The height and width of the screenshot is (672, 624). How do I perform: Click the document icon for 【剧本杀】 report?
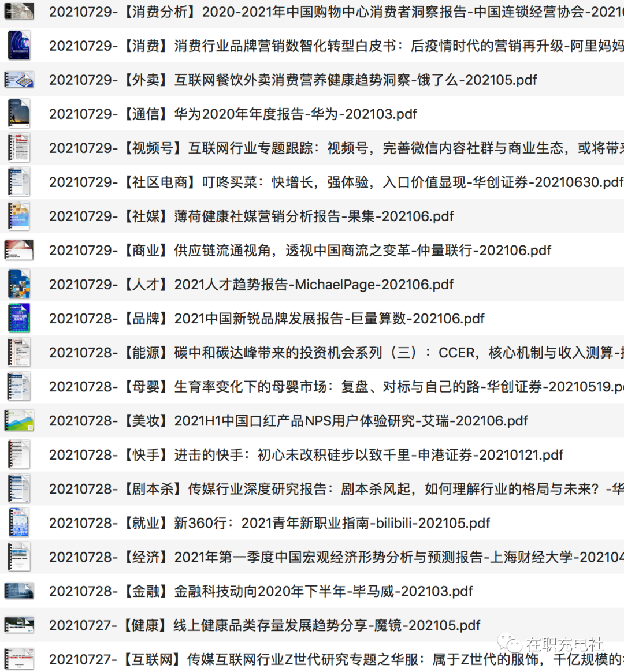coord(19,488)
